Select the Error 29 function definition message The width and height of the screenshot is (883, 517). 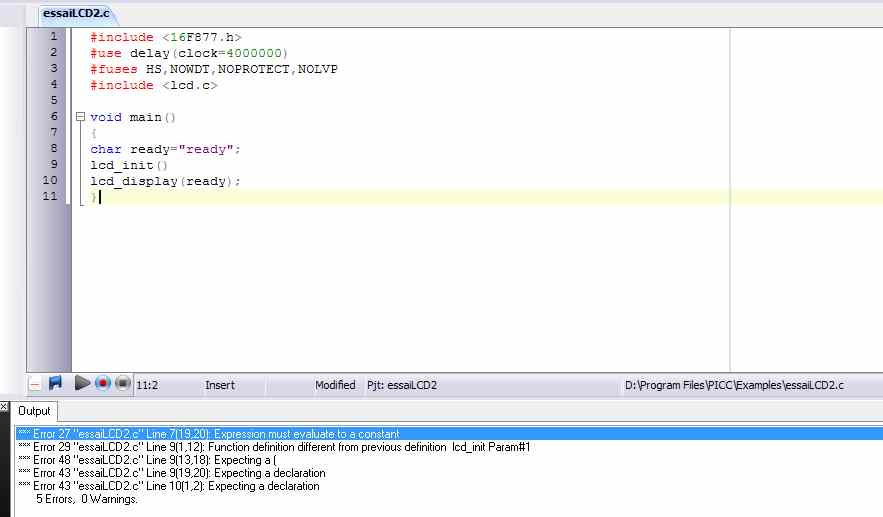[x=274, y=447]
